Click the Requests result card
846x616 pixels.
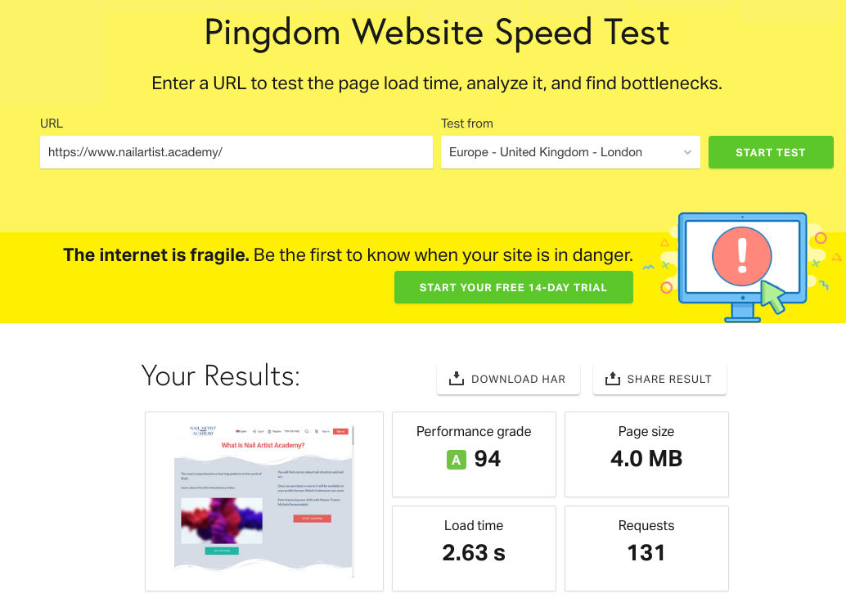[x=646, y=548]
